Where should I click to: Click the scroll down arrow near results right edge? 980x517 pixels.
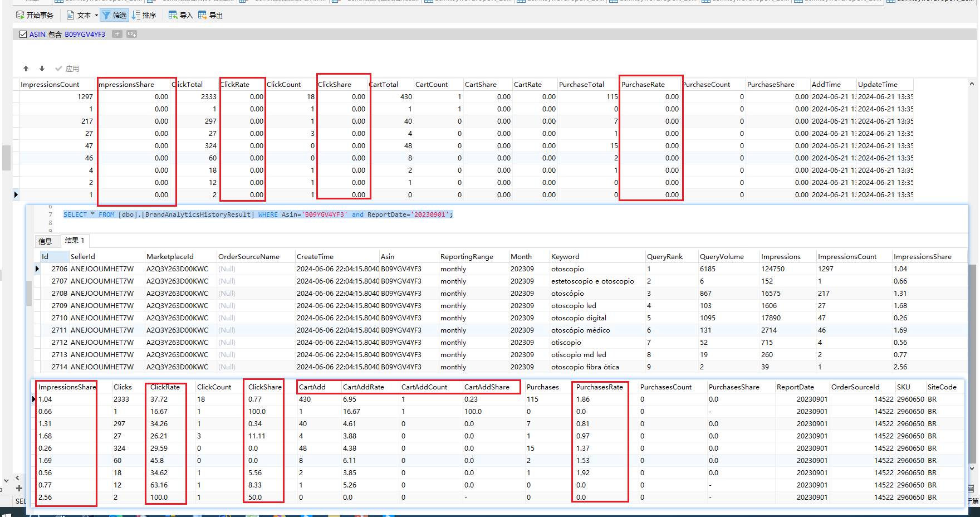972,469
